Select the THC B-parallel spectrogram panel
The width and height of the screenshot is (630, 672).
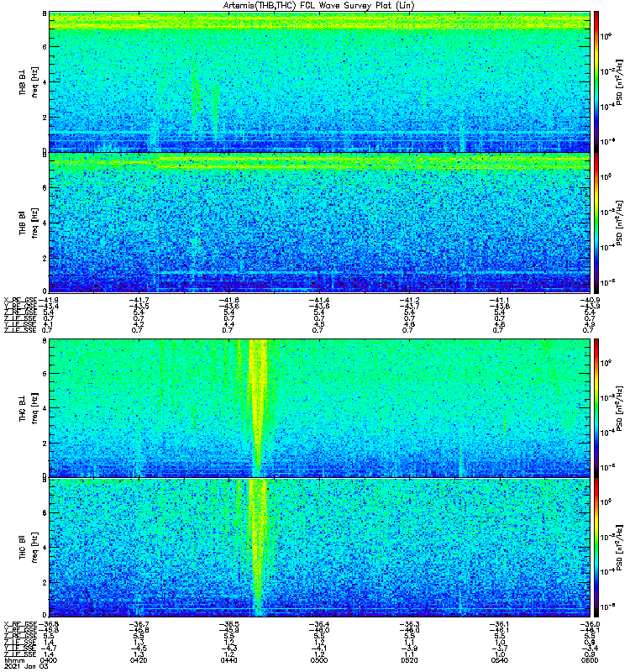[319, 548]
